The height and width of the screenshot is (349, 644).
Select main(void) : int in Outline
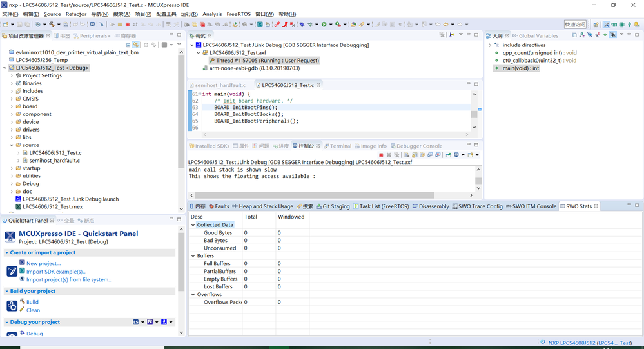[x=517, y=68]
